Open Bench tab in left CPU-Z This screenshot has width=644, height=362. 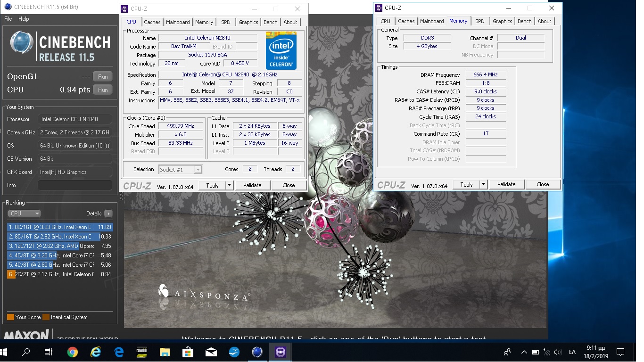pyautogui.click(x=271, y=22)
